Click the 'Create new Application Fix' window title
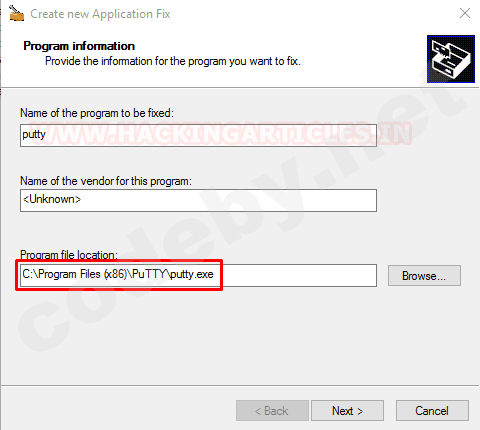Viewport: 480px width, 430px height. tap(100, 14)
